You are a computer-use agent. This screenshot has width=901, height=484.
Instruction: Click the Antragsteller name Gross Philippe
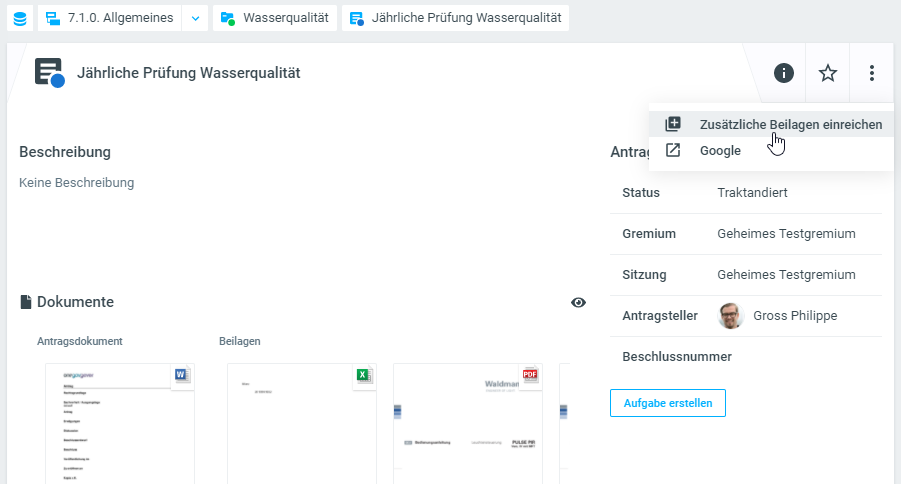795,316
